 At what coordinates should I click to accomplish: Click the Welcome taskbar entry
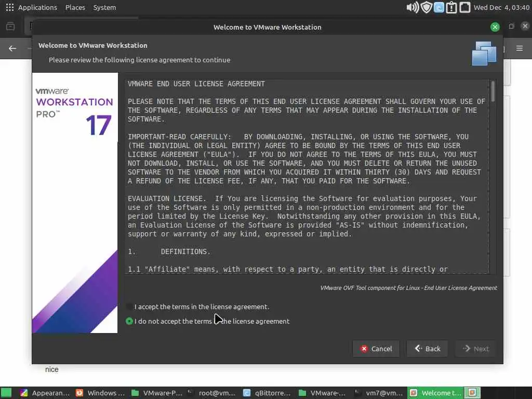435,393
